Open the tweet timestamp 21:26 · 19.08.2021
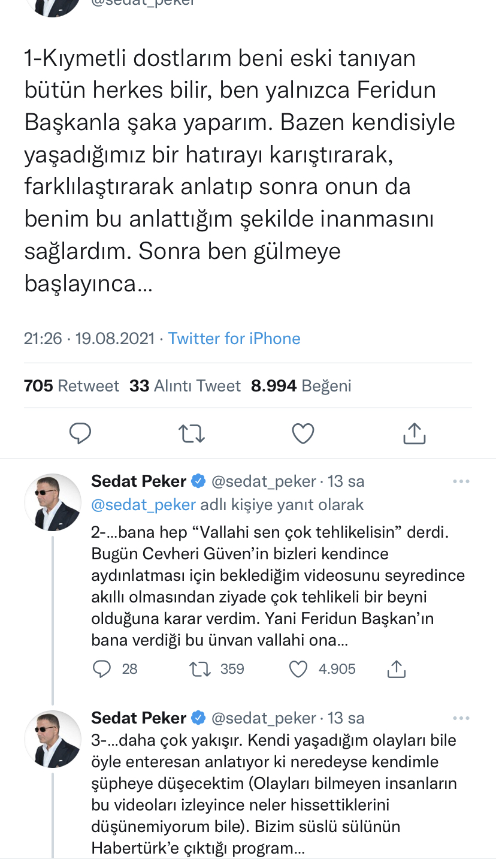 click(x=89, y=338)
